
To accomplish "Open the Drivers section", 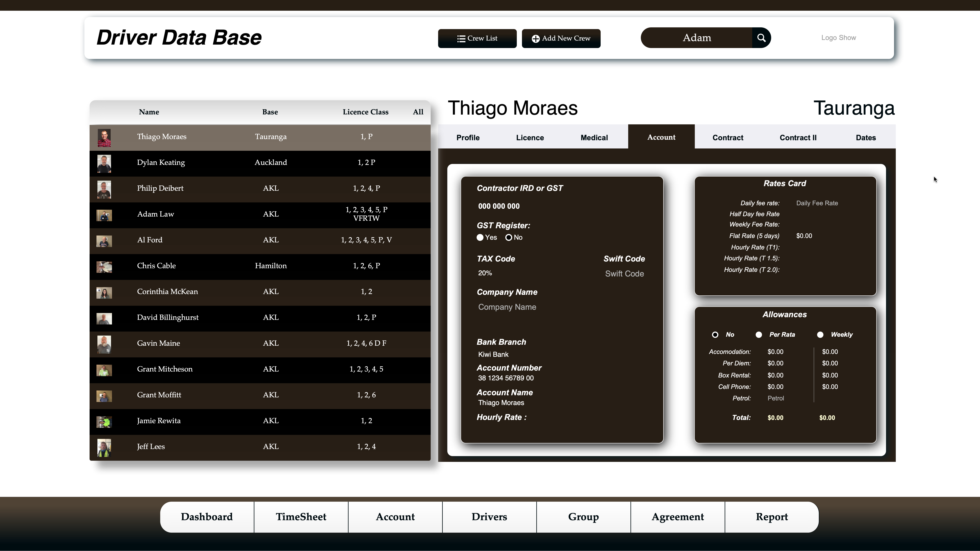I will 489,517.
